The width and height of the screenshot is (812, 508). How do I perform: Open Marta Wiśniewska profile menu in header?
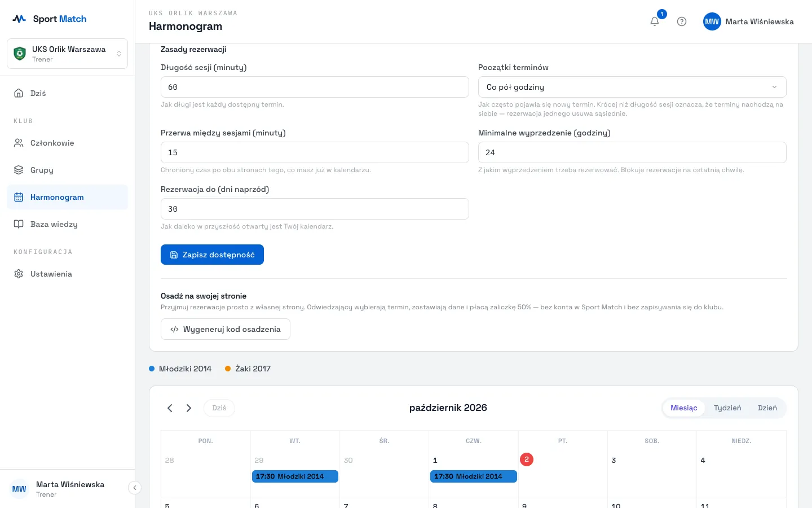pyautogui.click(x=748, y=21)
